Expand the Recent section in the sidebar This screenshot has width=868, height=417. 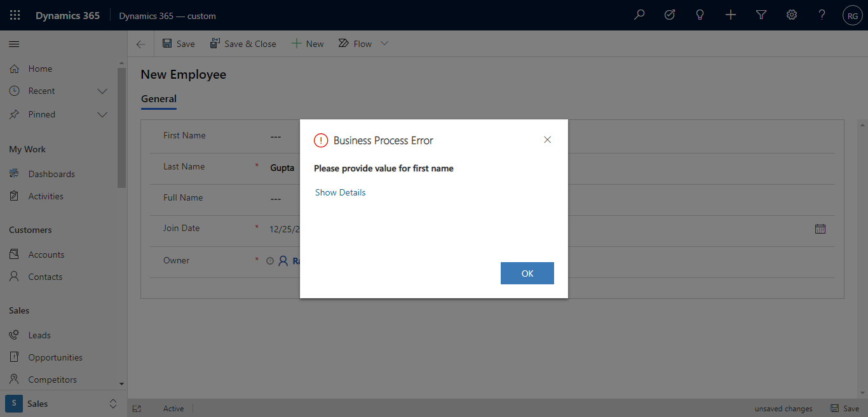coord(102,91)
